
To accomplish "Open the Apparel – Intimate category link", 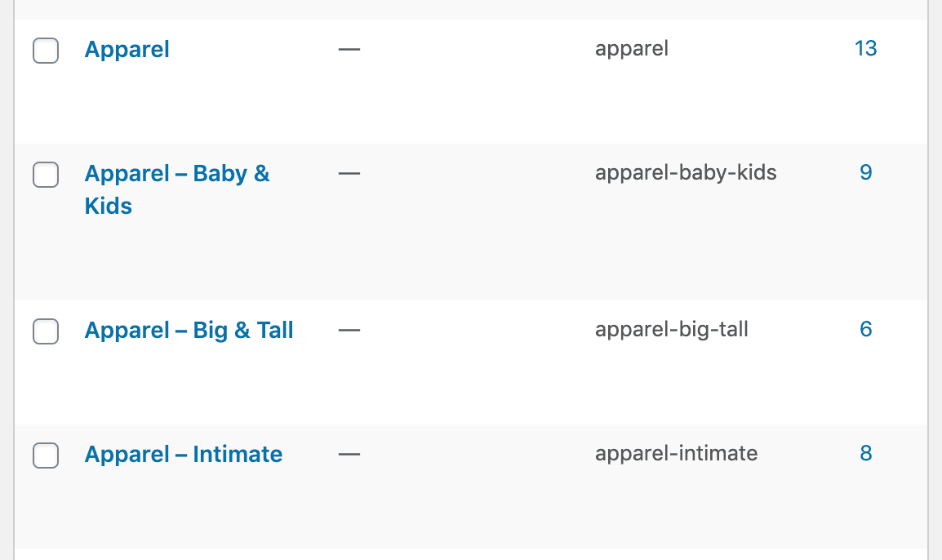I will pos(183,454).
